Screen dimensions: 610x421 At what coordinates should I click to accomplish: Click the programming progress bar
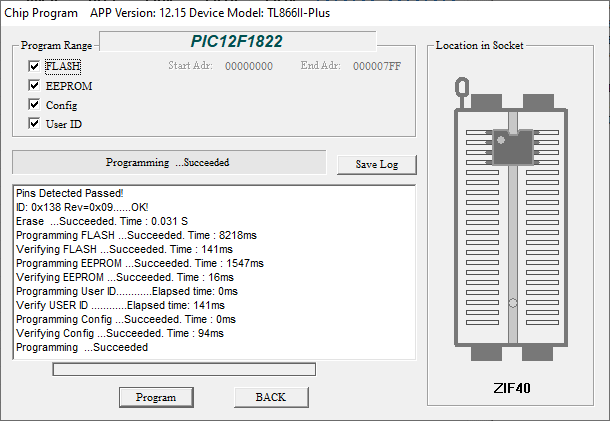click(x=184, y=369)
